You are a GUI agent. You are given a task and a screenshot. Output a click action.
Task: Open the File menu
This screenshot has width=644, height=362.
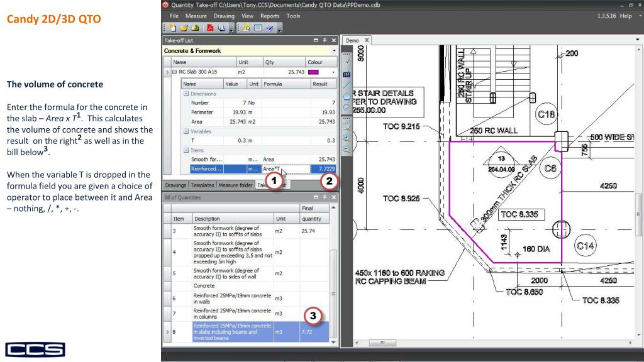tap(174, 16)
